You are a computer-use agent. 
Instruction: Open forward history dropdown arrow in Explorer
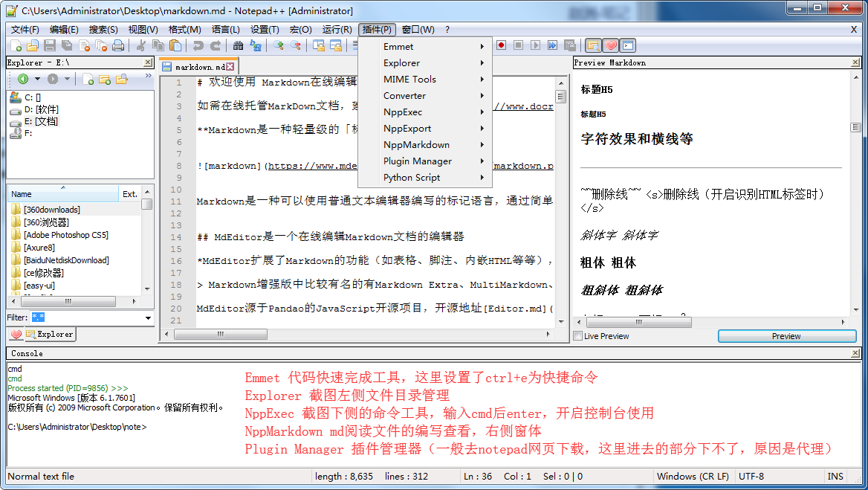pos(67,79)
